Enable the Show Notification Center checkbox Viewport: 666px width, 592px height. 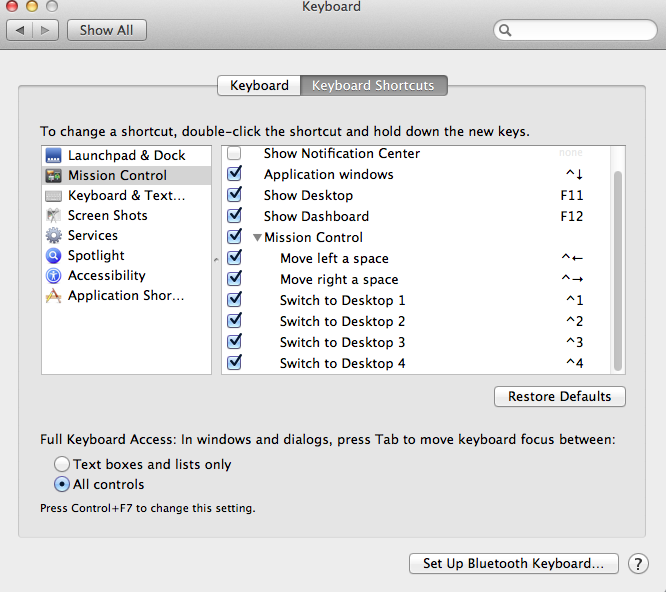pyautogui.click(x=234, y=154)
